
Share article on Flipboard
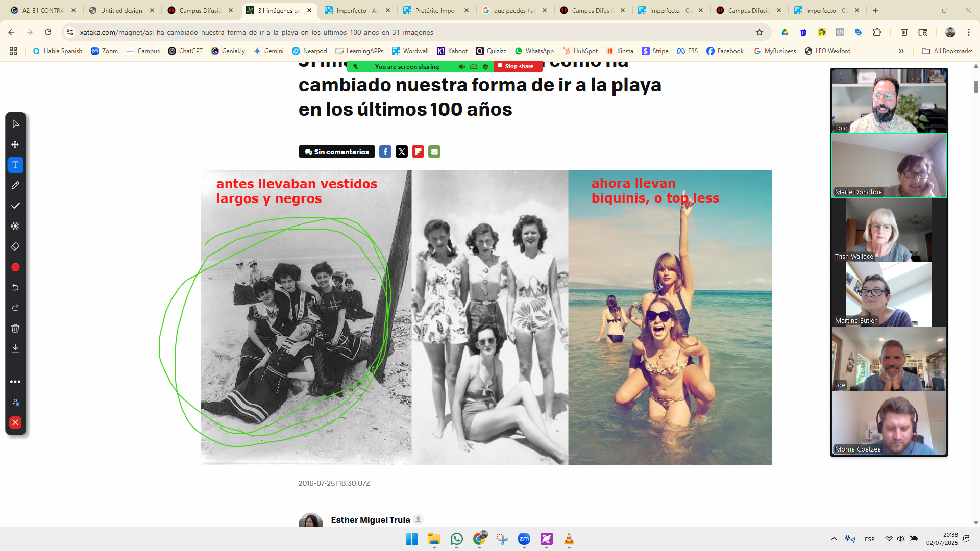pos(418,152)
